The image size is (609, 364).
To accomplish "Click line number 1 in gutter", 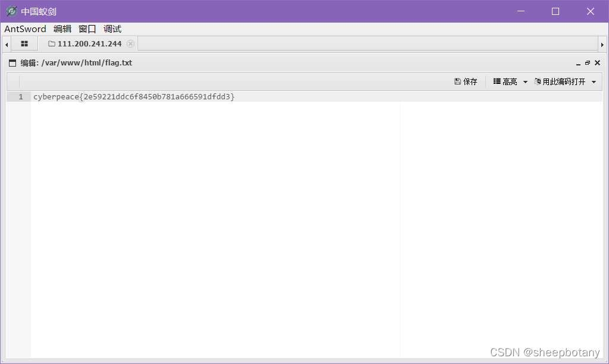I will pos(21,97).
